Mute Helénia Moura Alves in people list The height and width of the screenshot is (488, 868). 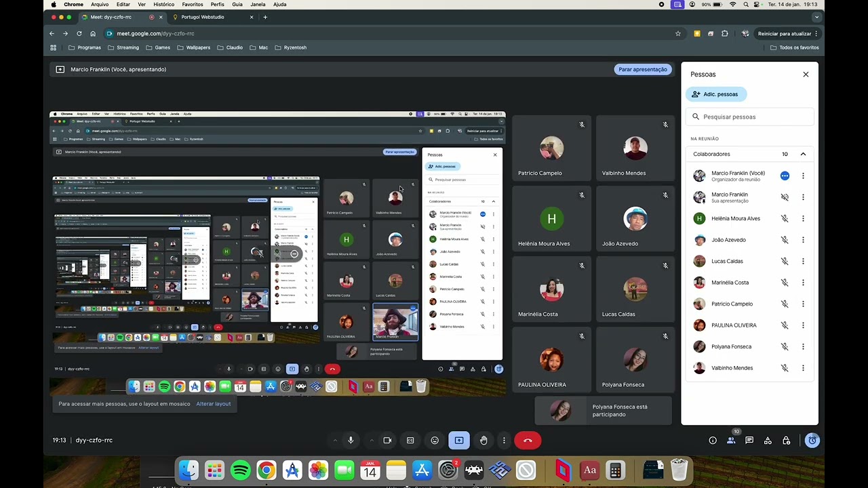tap(785, 218)
